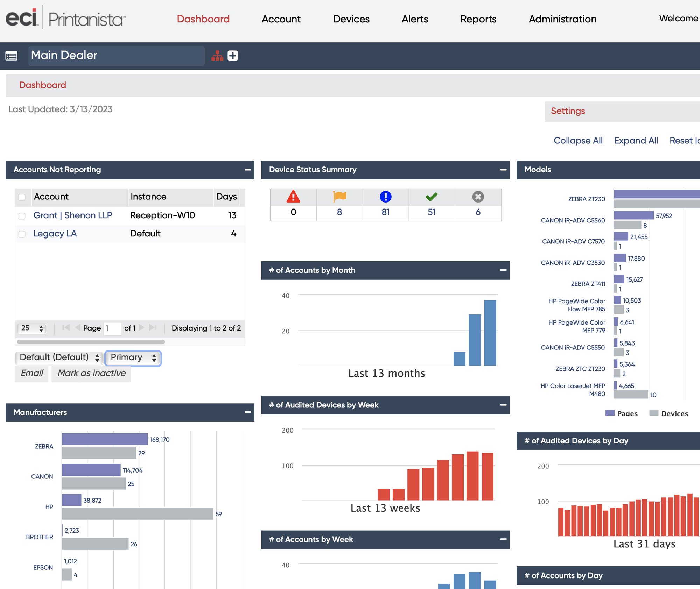700x589 pixels.
Task: Toggle the Pages legend swatch in Models
Action: pos(610,413)
